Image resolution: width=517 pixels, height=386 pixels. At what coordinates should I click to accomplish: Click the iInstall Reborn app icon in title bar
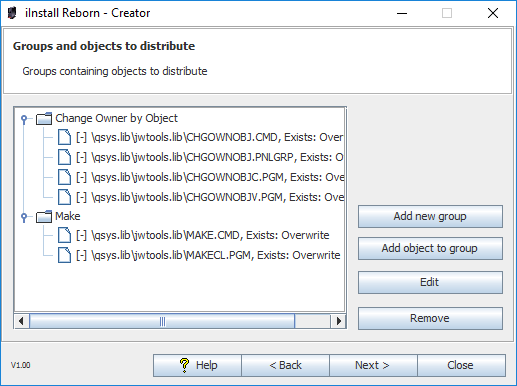tap(12, 13)
